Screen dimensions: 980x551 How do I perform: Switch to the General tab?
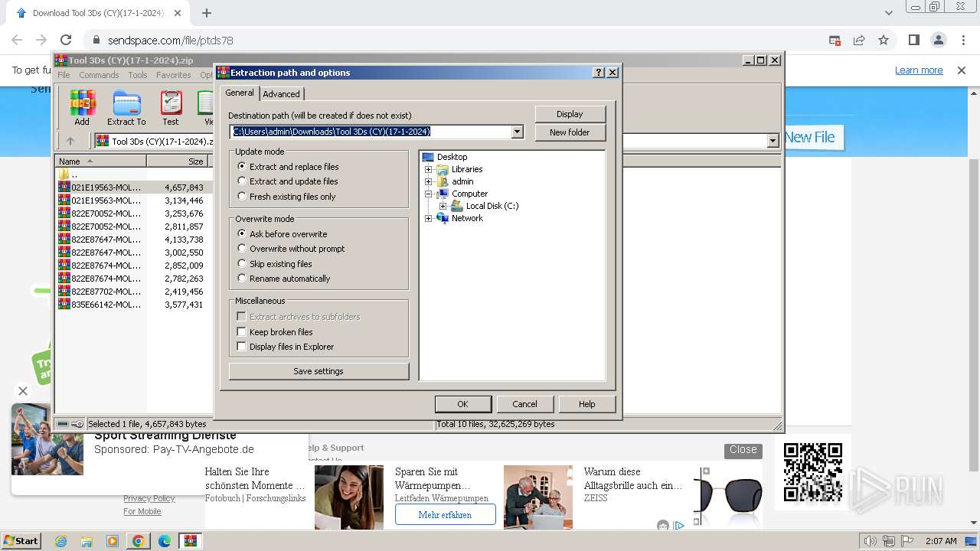click(x=240, y=93)
